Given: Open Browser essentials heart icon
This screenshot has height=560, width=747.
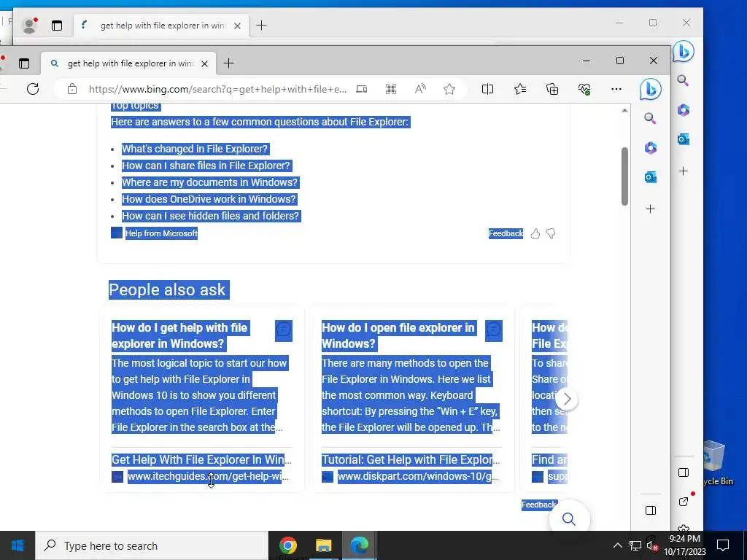Looking at the screenshot, I should (584, 89).
